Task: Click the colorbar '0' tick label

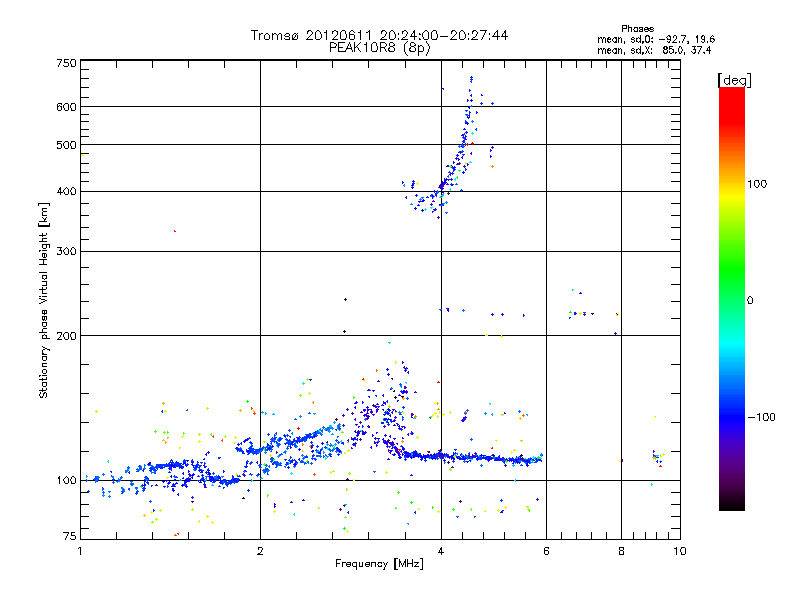Action: click(x=750, y=301)
